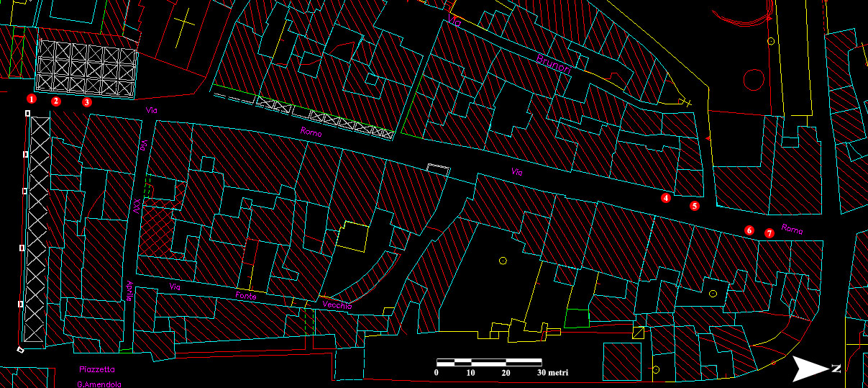Click the yellow cross symbol in church

[x=184, y=25]
